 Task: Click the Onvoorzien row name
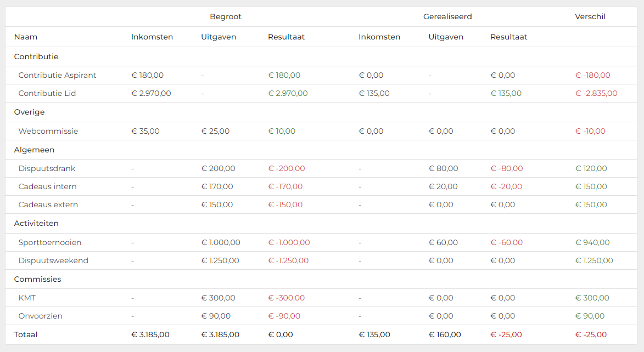point(40,316)
